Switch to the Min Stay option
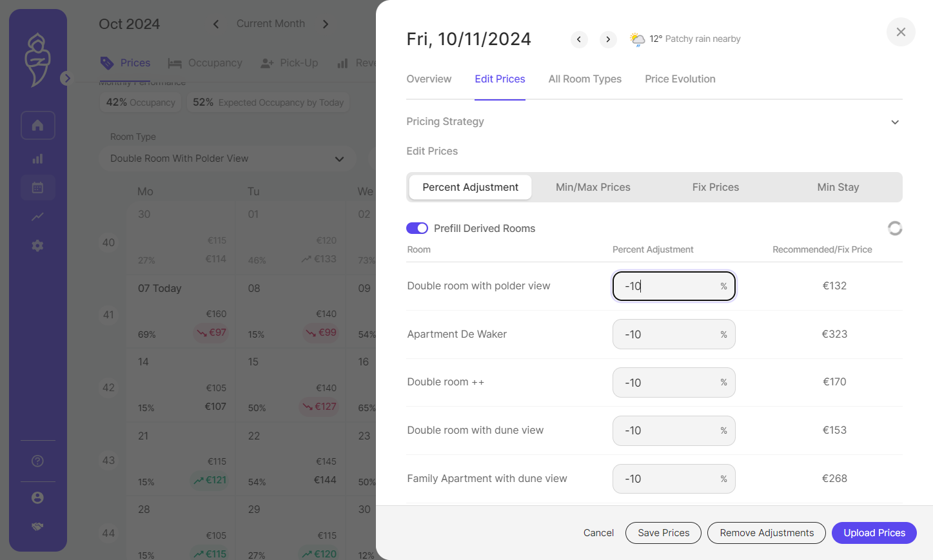This screenshot has height=560, width=933. tap(838, 187)
